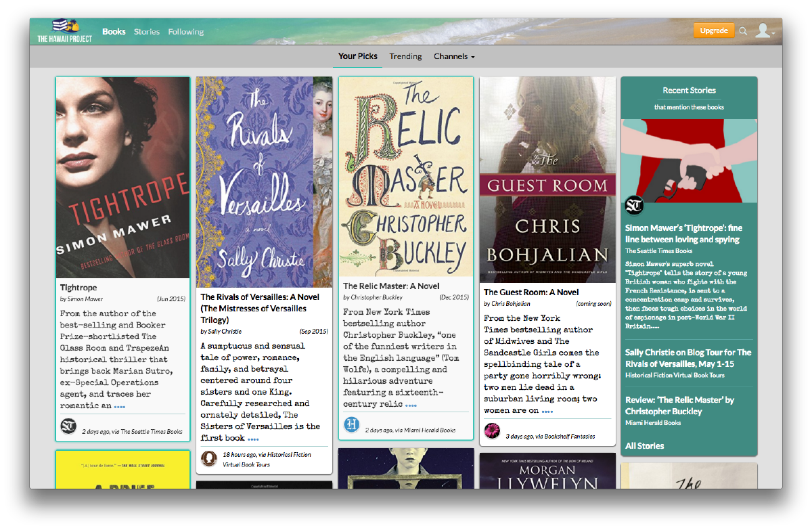The height and width of the screenshot is (530, 812).
Task: Switch to the Trending tab
Action: coord(405,57)
